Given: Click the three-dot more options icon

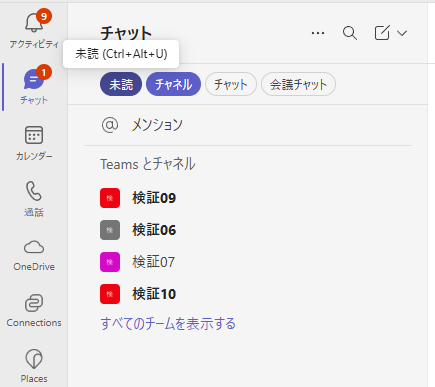Looking at the screenshot, I should click(318, 33).
